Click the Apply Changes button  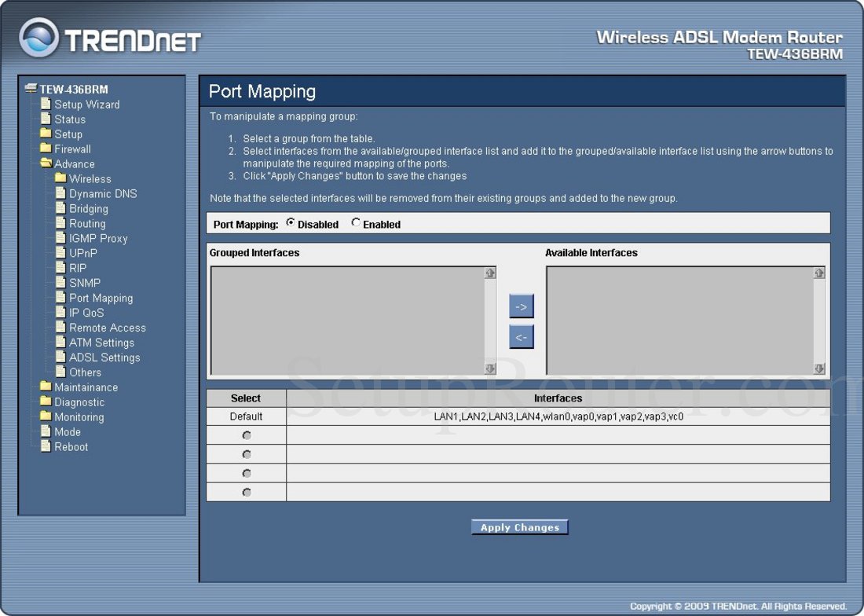520,527
